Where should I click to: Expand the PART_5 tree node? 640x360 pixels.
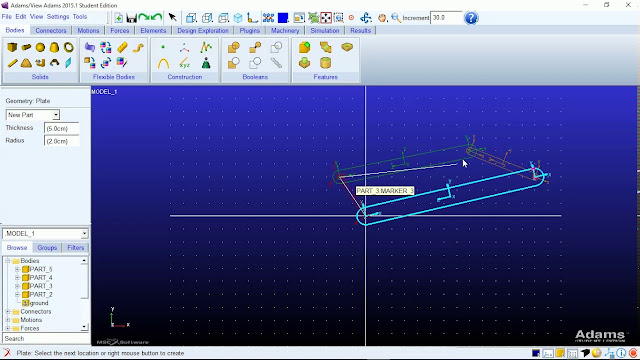[x=17, y=269]
